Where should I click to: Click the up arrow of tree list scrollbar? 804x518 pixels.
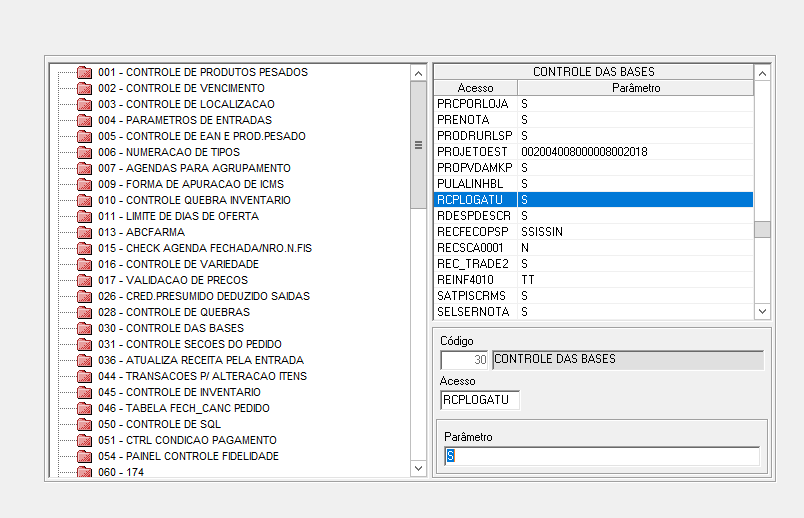tap(418, 73)
